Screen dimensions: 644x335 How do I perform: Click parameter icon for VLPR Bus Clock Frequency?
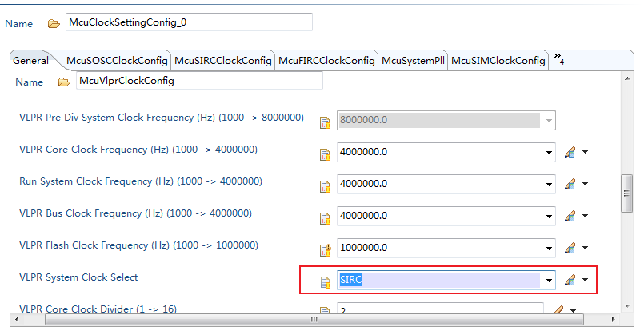(x=325, y=218)
